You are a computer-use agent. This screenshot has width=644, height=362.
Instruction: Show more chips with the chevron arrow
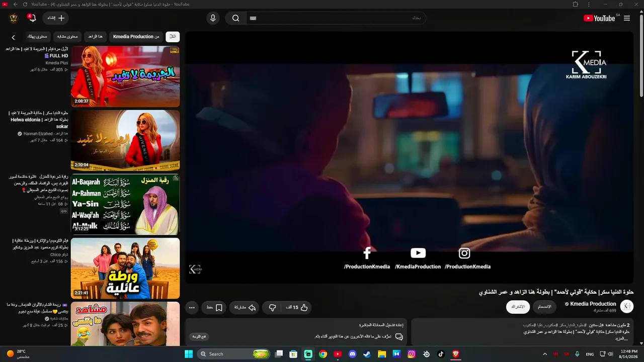point(14,37)
